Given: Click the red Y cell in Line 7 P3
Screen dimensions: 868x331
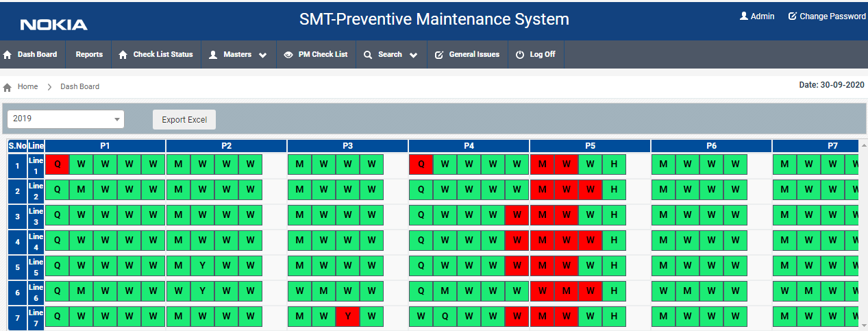Looking at the screenshot, I should [348, 317].
